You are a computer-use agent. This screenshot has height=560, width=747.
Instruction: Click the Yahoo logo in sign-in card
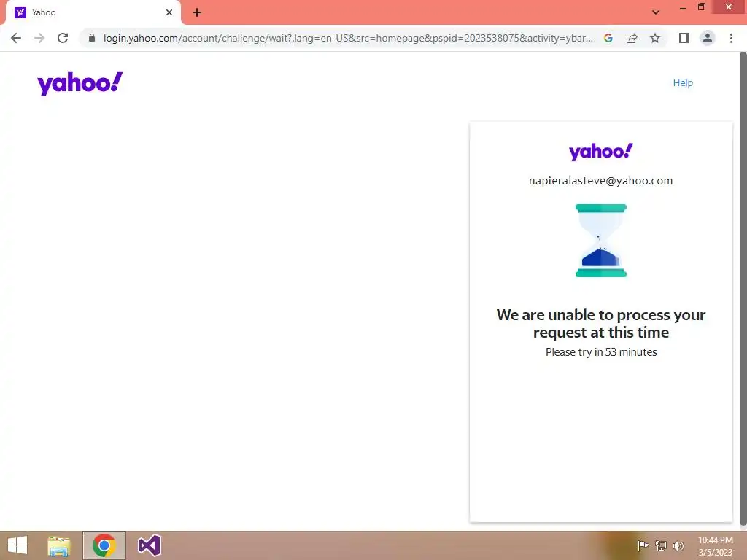click(x=601, y=152)
